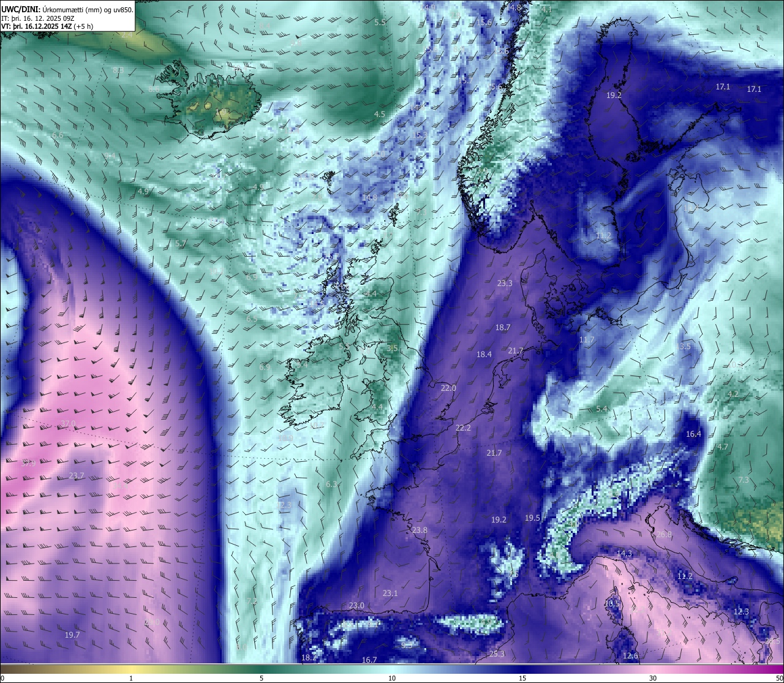Click the 10 label on the color scale
784x683 pixels.
point(392,678)
